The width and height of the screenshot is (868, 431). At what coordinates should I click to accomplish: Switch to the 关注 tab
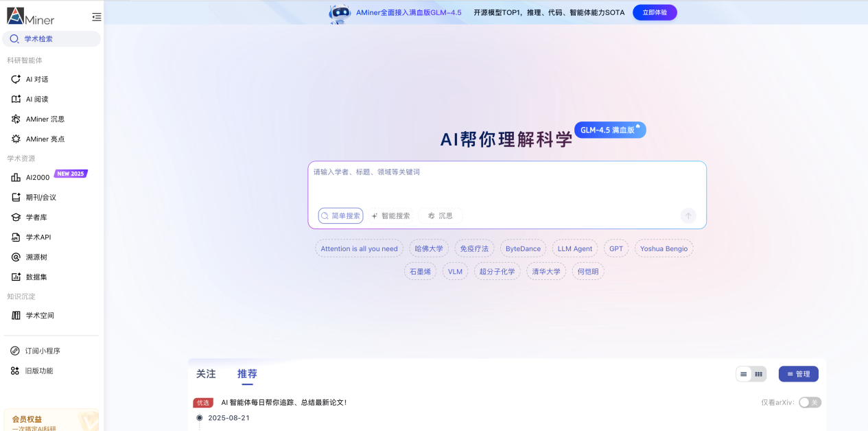click(206, 374)
